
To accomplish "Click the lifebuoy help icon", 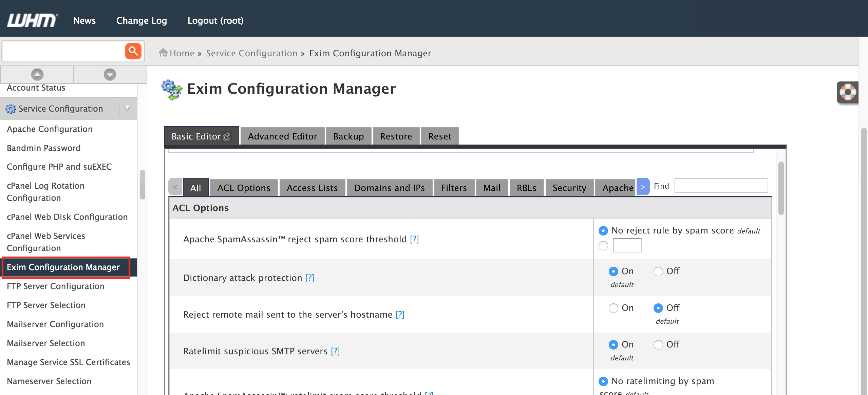I will point(847,92).
